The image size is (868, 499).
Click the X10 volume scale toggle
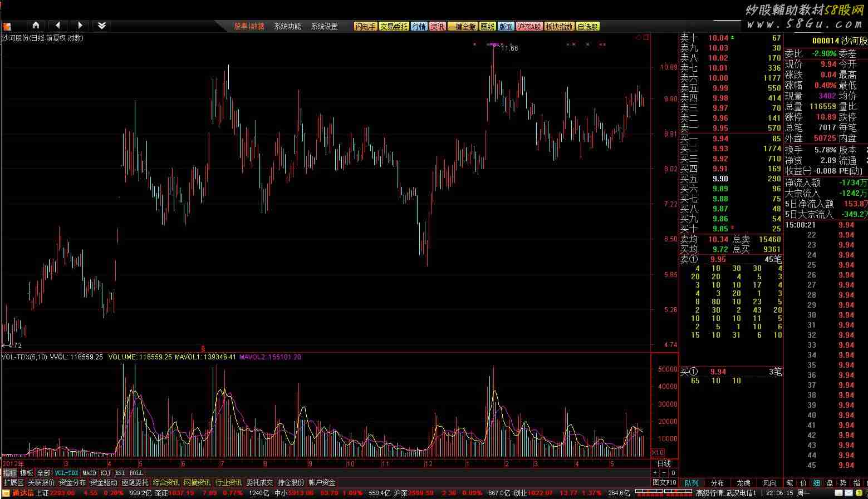(x=658, y=453)
